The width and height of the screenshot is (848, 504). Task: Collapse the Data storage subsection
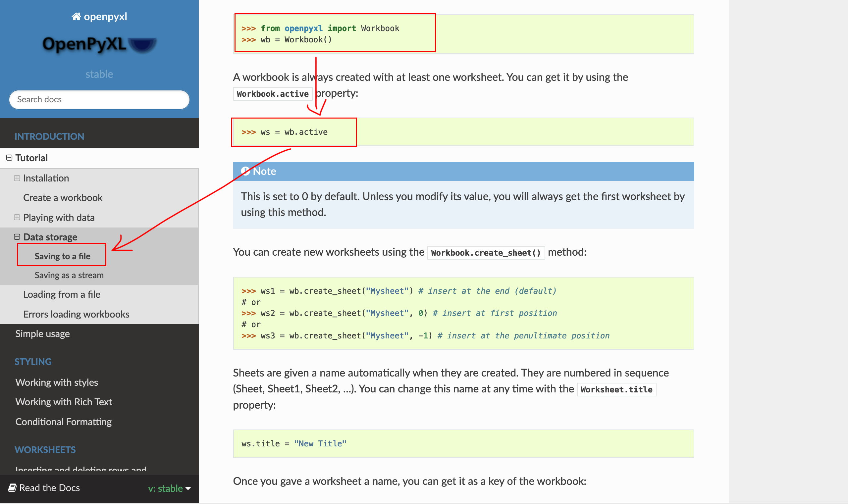17,237
